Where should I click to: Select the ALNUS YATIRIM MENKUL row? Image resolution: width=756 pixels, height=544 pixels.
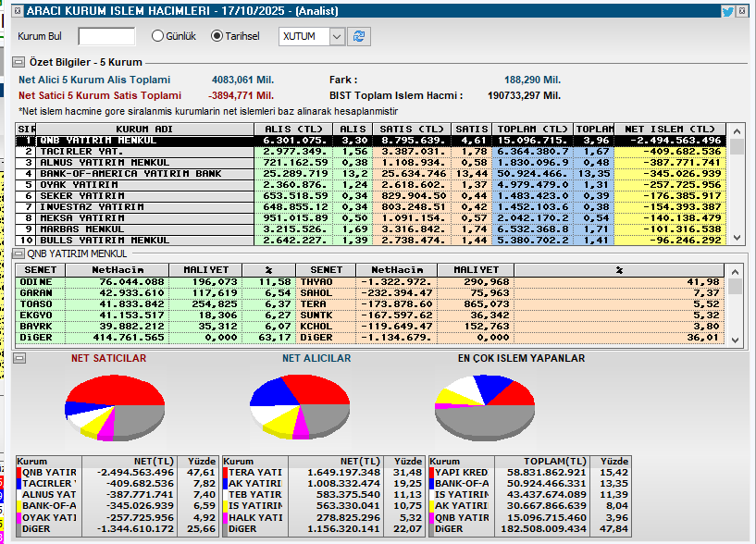pyautogui.click(x=370, y=163)
